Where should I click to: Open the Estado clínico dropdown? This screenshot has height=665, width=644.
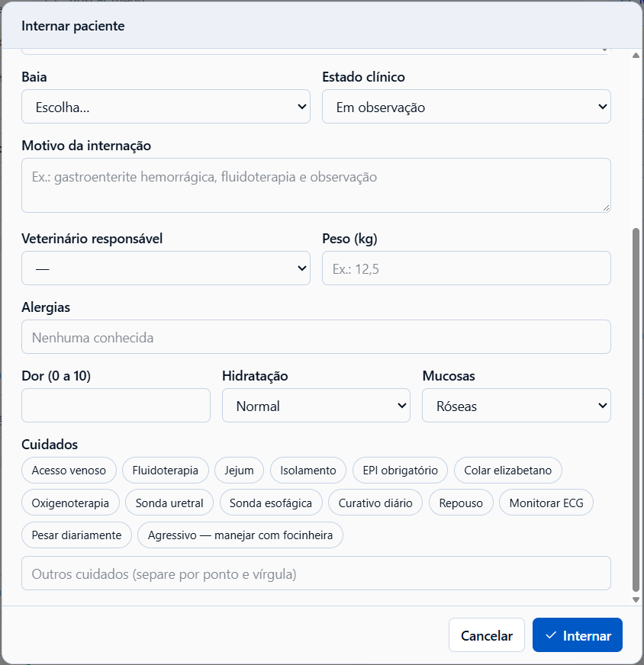click(x=466, y=107)
